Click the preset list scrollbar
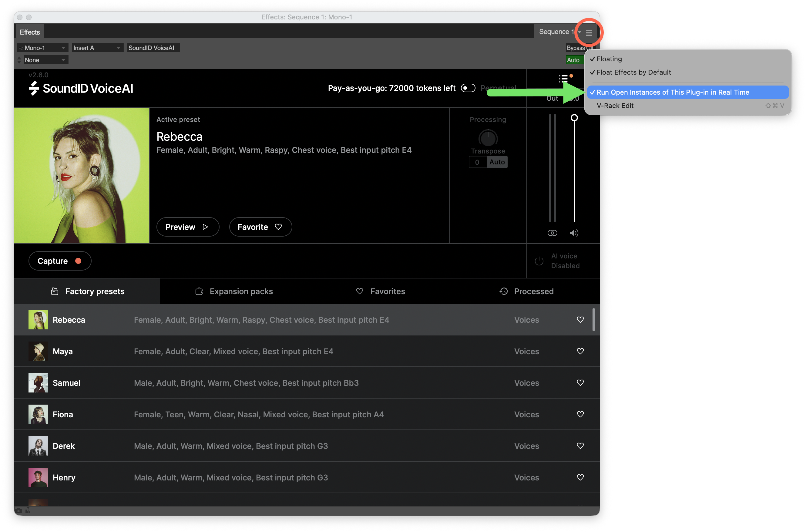 593,320
